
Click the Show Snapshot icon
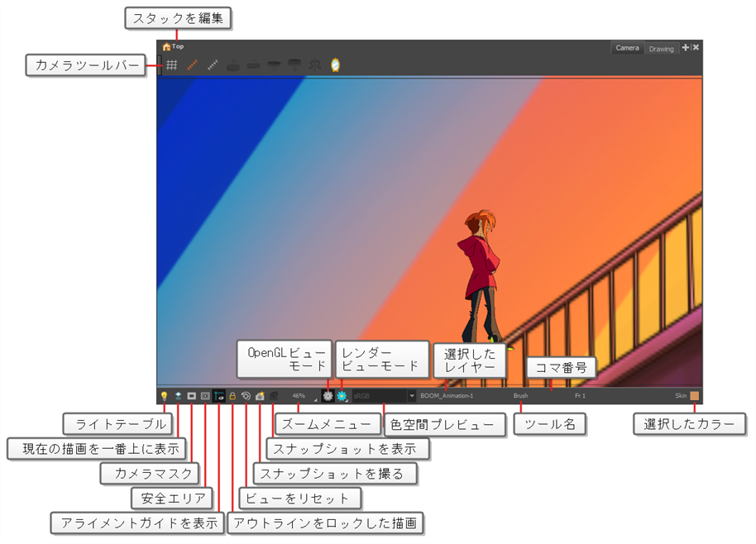tap(274, 396)
